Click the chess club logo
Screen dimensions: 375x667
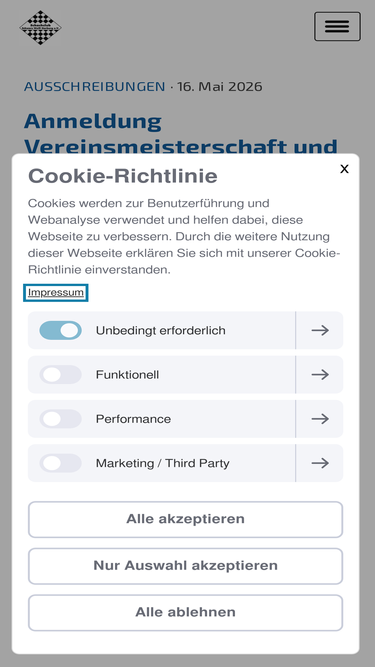40,28
